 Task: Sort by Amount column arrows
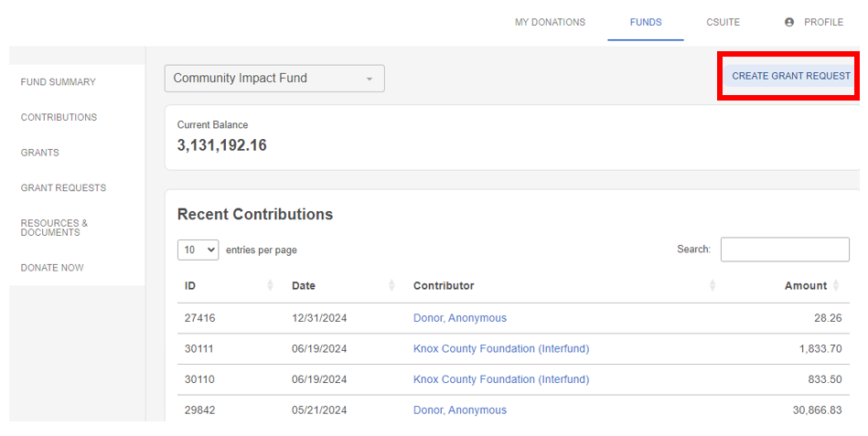pyautogui.click(x=836, y=285)
